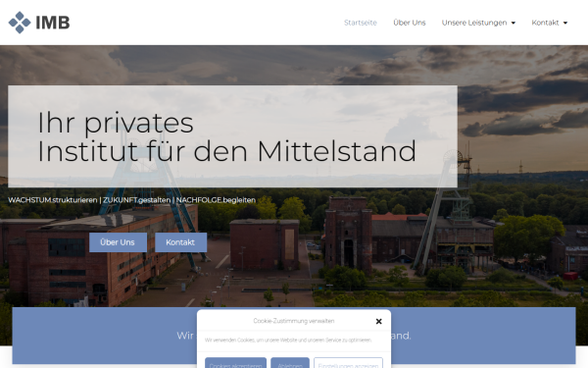This screenshot has height=368, width=588.
Task: Click the IMB logo in the header
Action: coord(39,23)
